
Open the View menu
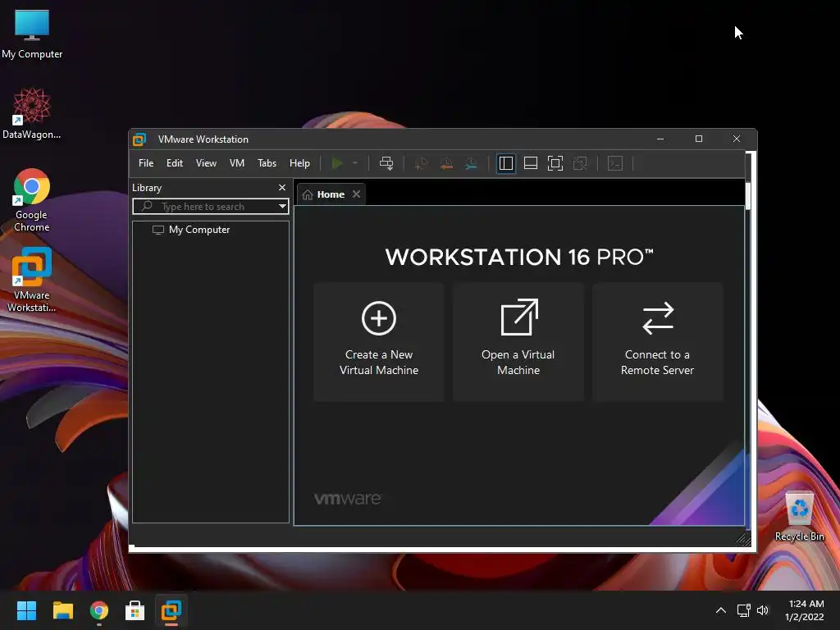(206, 163)
